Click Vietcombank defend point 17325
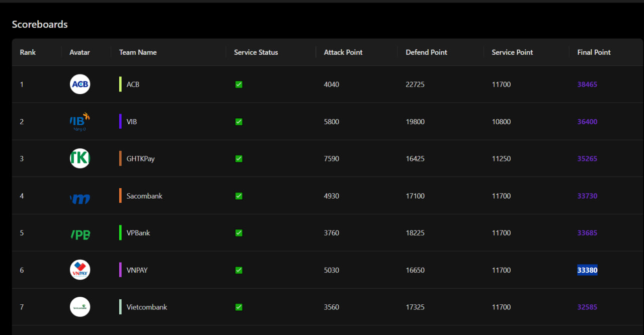This screenshot has height=335, width=644. click(x=415, y=307)
